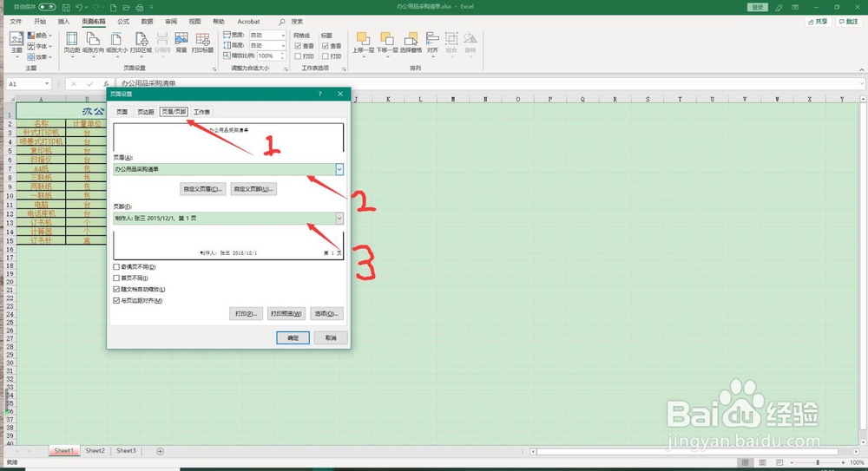Toggle 网格线 打印 (Gridlines Print) checkbox
The height and width of the screenshot is (471, 868).
298,56
